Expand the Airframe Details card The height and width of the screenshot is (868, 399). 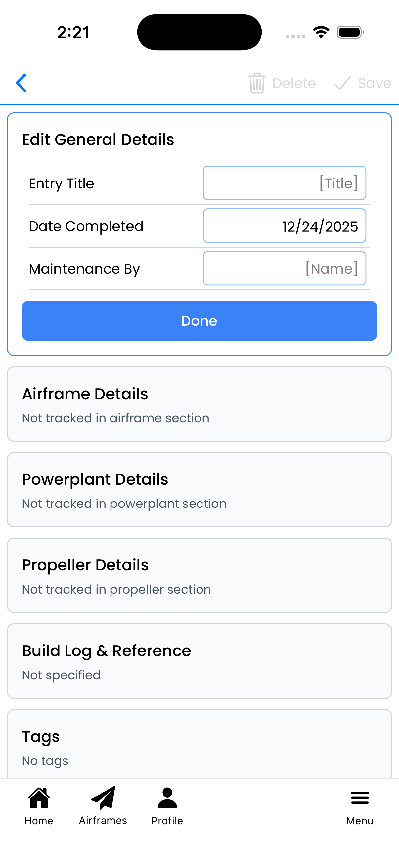pyautogui.click(x=199, y=404)
